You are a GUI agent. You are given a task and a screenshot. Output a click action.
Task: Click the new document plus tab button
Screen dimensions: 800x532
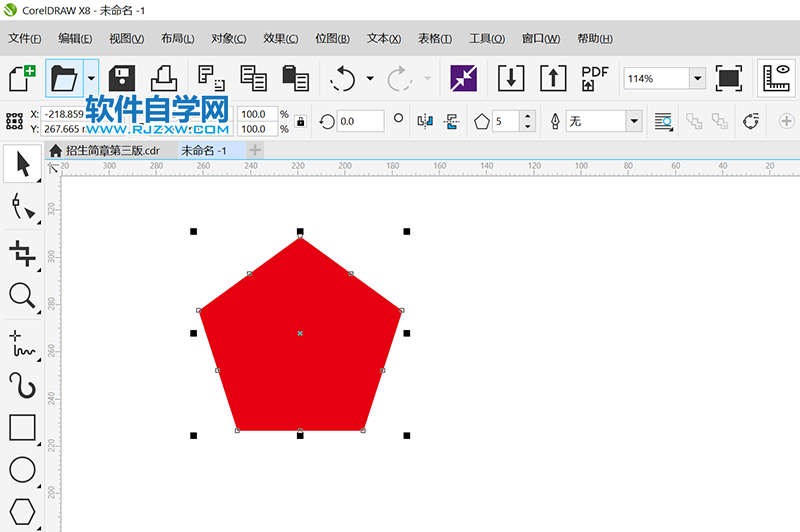(255, 150)
